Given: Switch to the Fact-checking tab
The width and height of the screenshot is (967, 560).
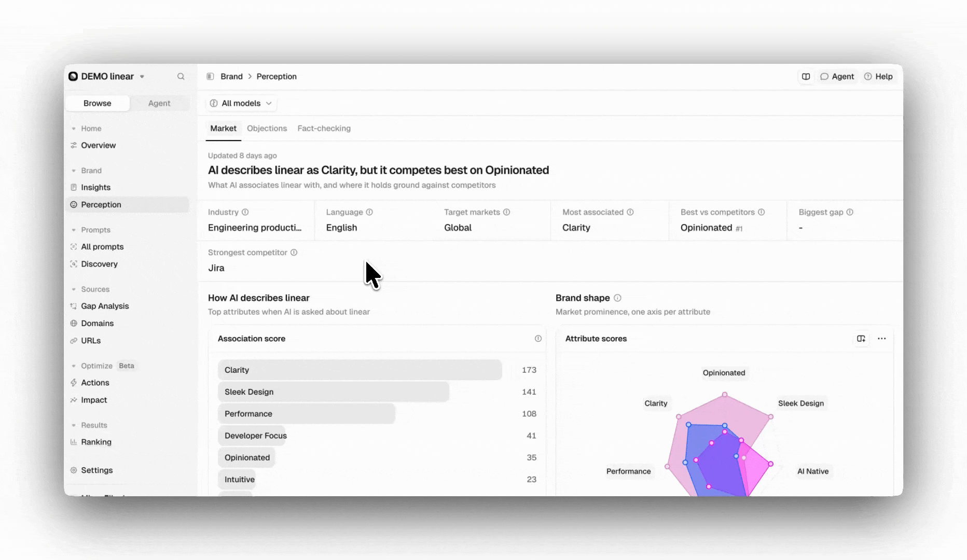Looking at the screenshot, I should (x=324, y=129).
